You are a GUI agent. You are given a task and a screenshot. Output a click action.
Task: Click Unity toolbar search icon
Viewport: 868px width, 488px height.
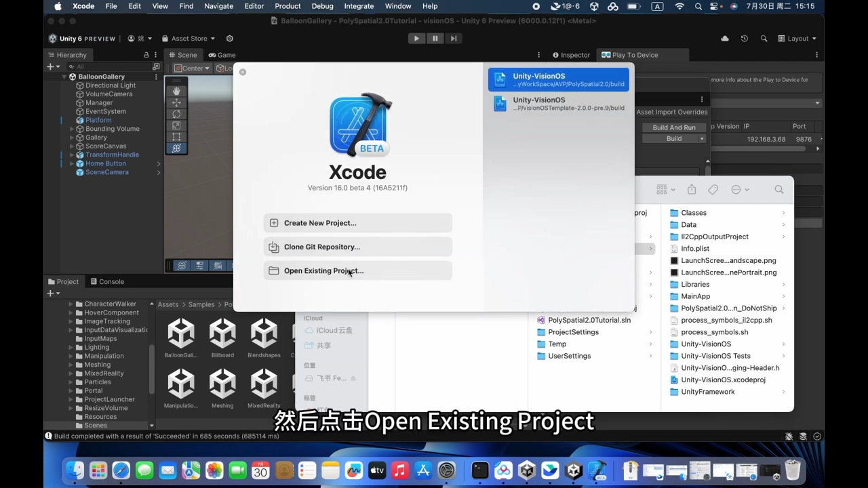764,39
